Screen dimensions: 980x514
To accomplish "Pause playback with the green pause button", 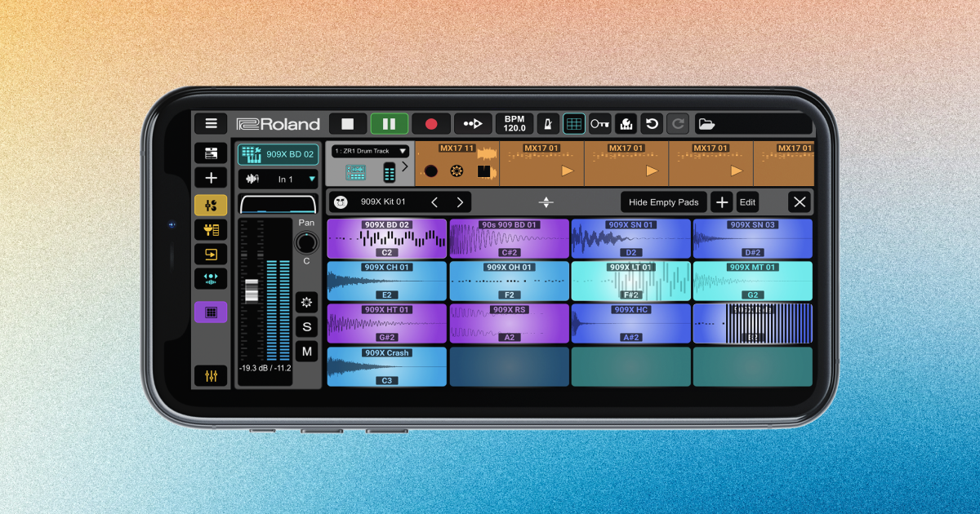I will [390, 124].
